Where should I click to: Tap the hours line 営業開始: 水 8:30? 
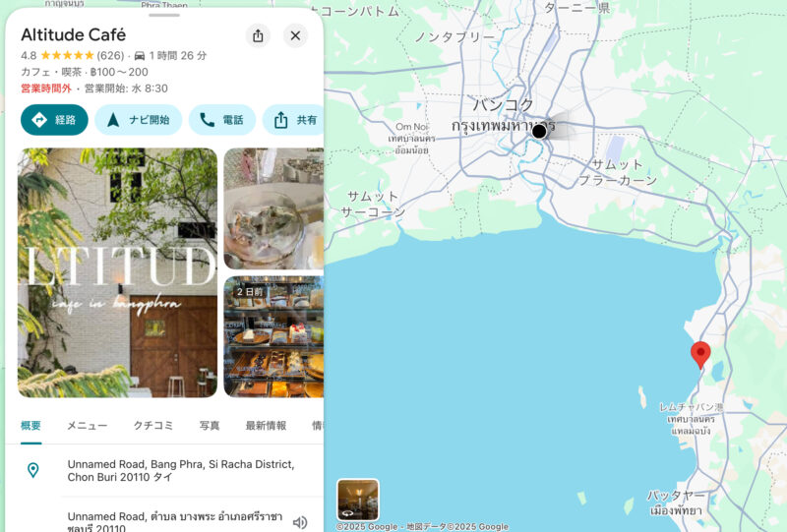(x=126, y=89)
